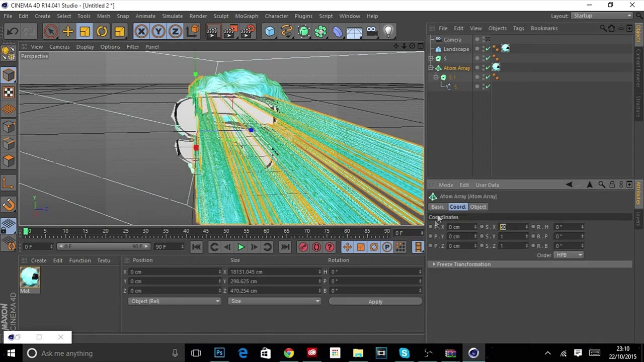Screen dimensions: 644x362
Task: Open the Size mode dropdown
Action: tap(274, 301)
